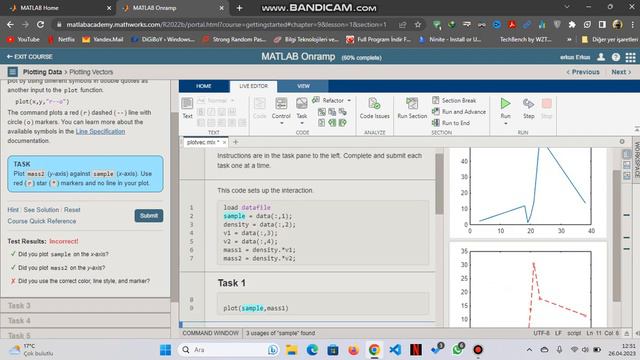
Task: Click the task pane scrollbar
Action: click(174, 207)
